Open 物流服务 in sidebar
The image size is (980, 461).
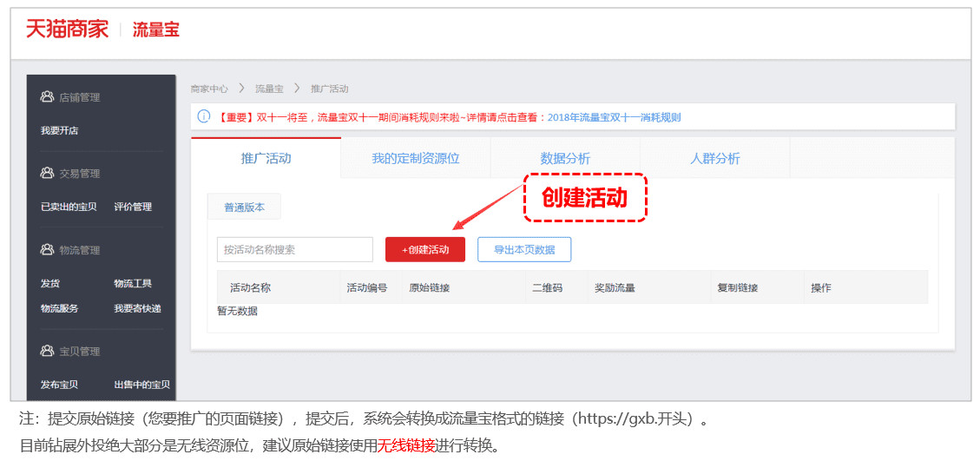[x=60, y=308]
